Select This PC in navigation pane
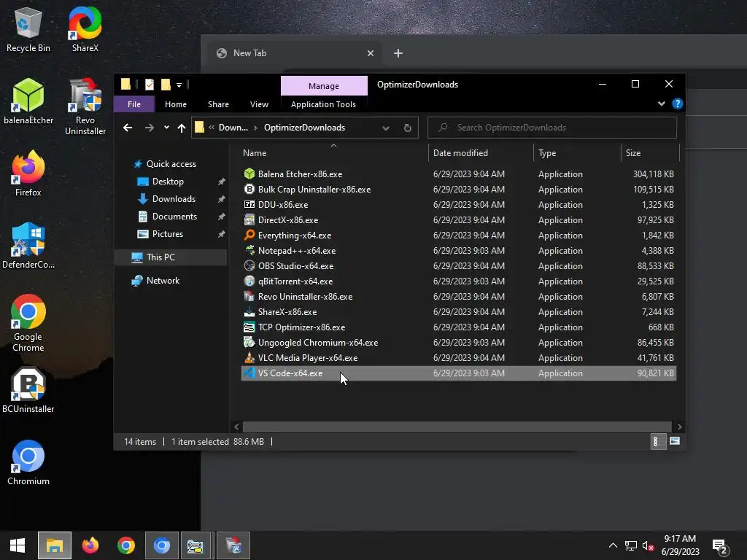The width and height of the screenshot is (747, 560). [x=171, y=257]
